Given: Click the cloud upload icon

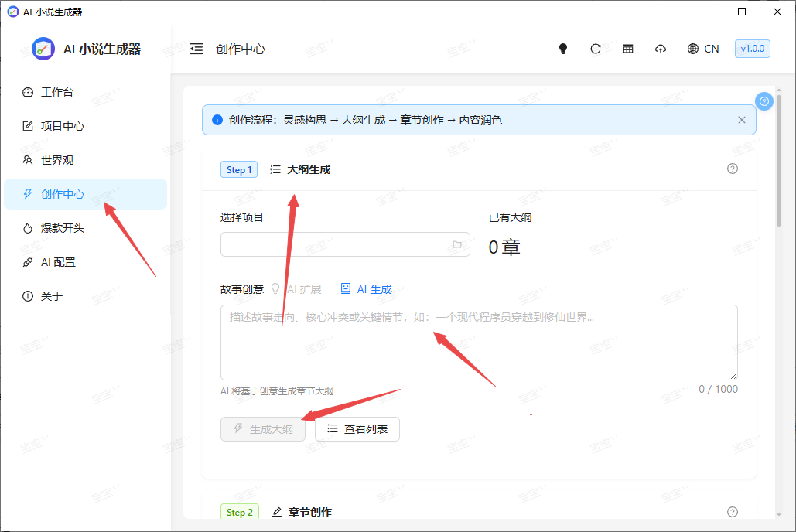Looking at the screenshot, I should (661, 49).
